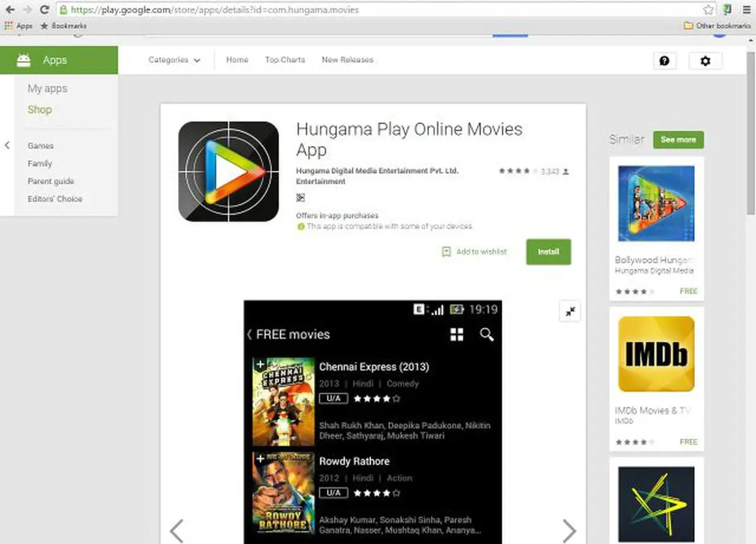Collapse the screenshot viewer with the shrink icon
The height and width of the screenshot is (544, 756).
pos(570,311)
